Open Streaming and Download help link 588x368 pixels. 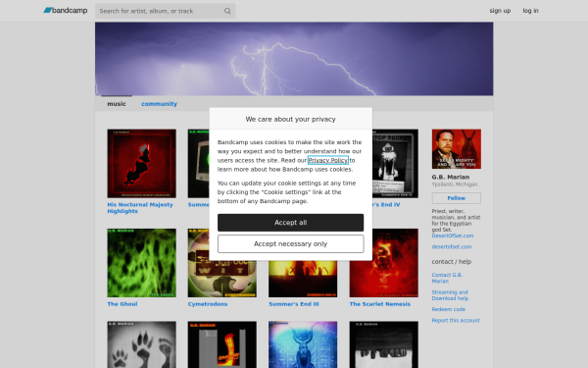tap(450, 295)
